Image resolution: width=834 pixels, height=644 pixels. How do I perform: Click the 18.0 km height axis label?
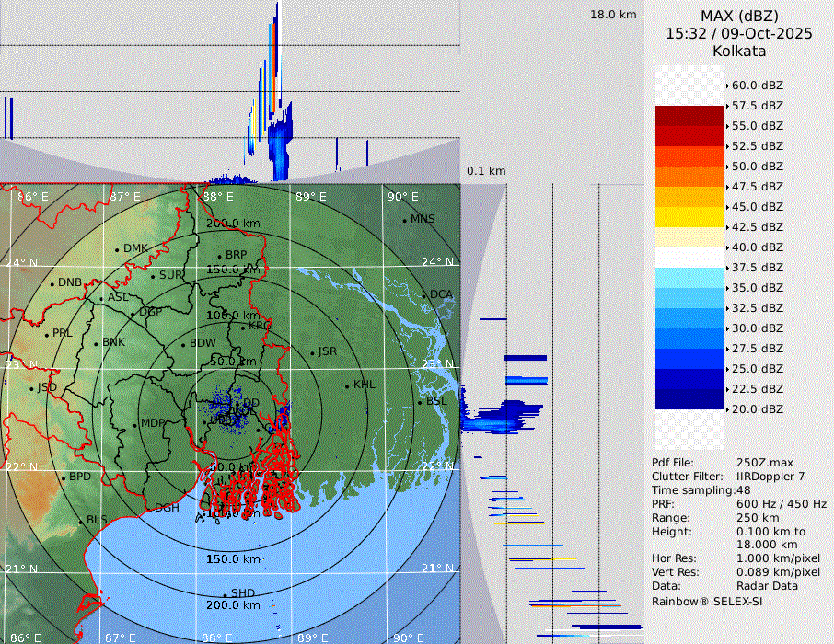tap(613, 15)
